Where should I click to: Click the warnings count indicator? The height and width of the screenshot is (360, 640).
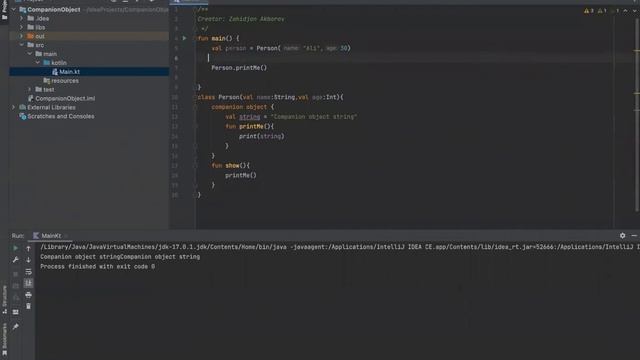589,11
